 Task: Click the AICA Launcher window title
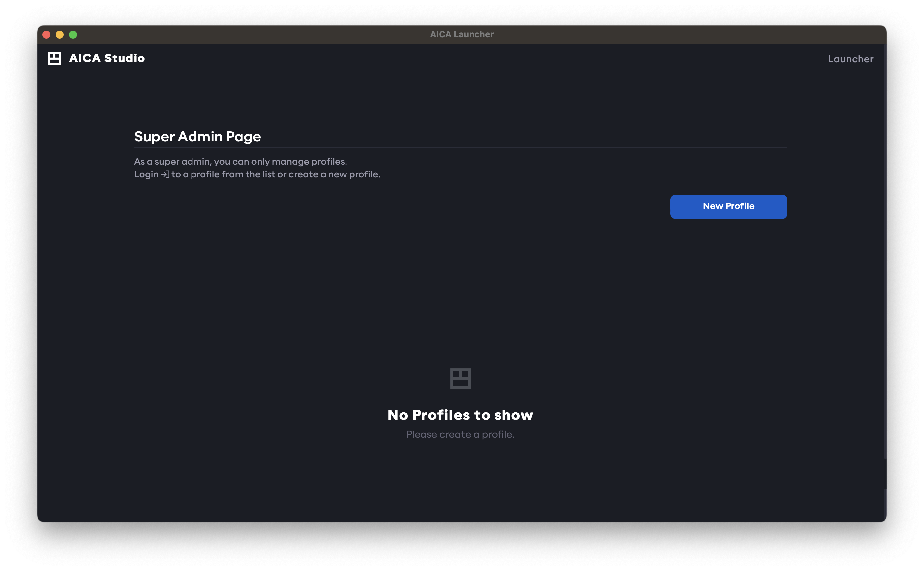pyautogui.click(x=461, y=35)
